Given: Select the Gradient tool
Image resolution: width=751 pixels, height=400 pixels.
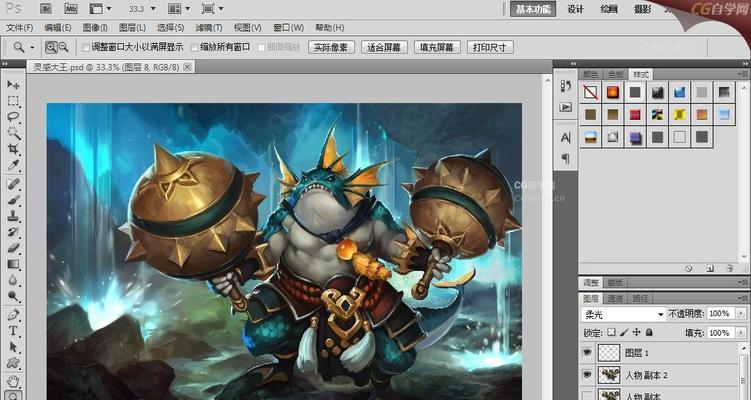Looking at the screenshot, I should tap(13, 264).
